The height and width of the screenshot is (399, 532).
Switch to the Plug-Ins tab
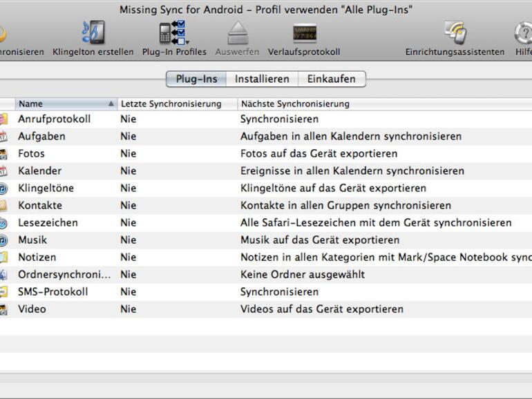196,79
